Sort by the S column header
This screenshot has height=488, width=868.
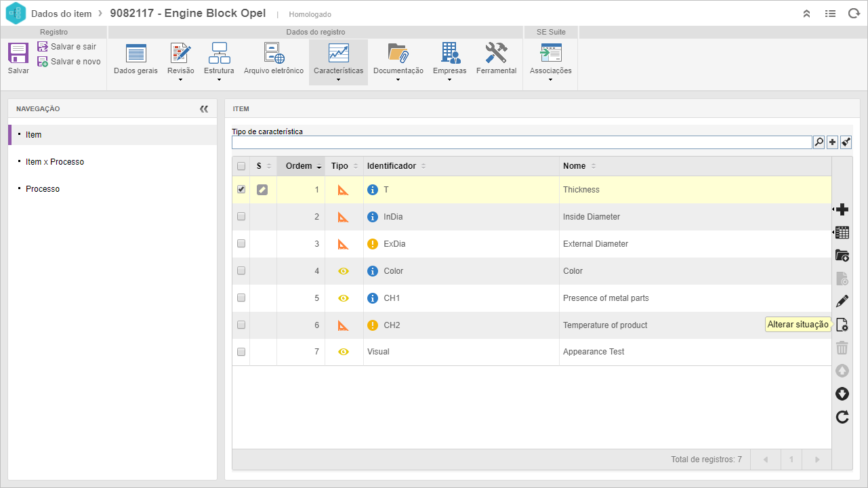click(x=263, y=166)
